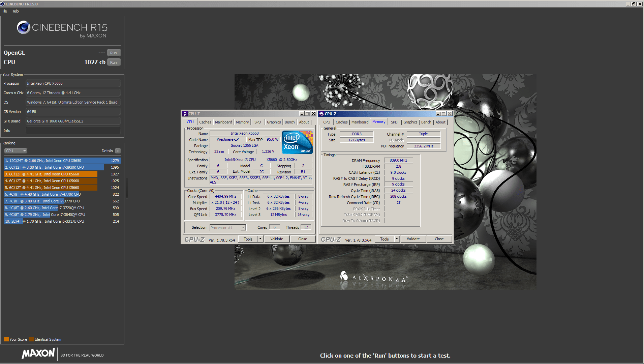
Task: Open the File menu
Action: (x=4, y=11)
